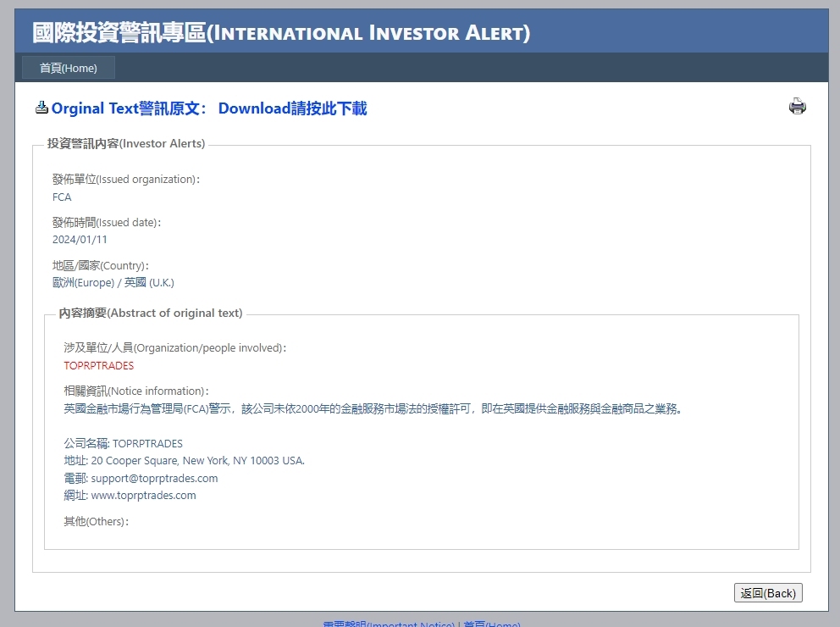
Task: Click the 其他(Others) label
Action: [x=96, y=521]
